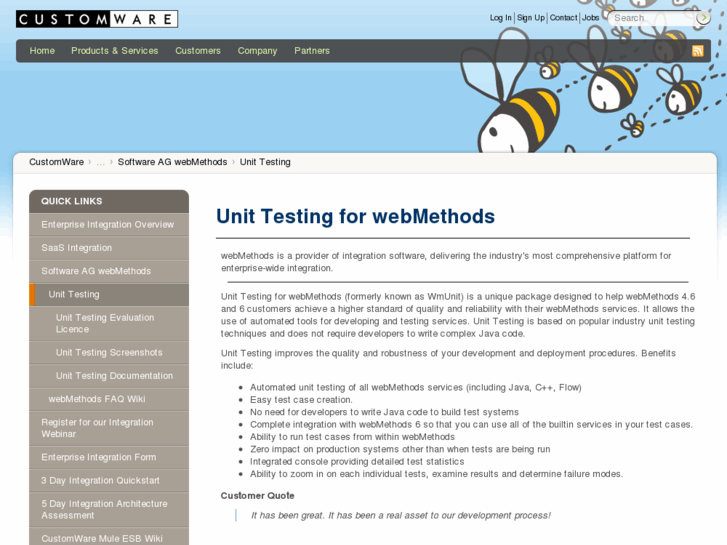
Task: Click the 'Easy test case creation.' bullet
Action: (x=301, y=400)
